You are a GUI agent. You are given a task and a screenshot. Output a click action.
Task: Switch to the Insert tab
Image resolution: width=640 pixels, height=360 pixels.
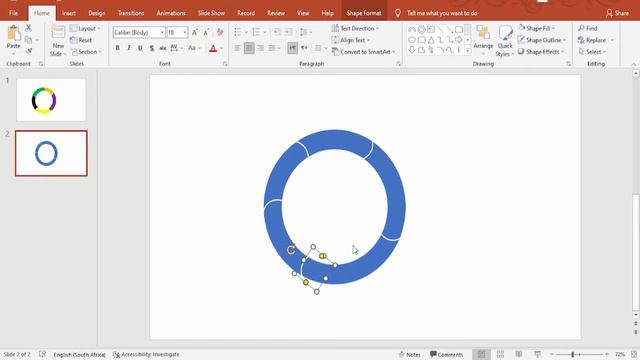point(69,13)
